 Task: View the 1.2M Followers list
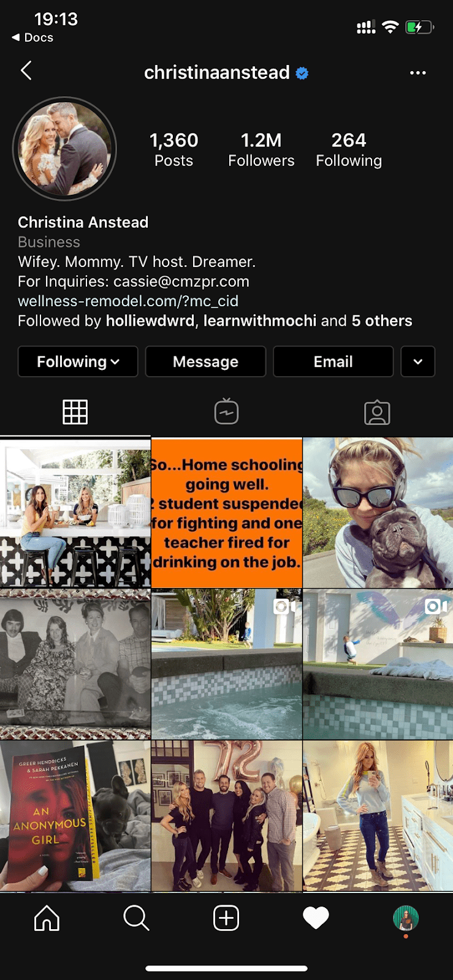point(261,149)
